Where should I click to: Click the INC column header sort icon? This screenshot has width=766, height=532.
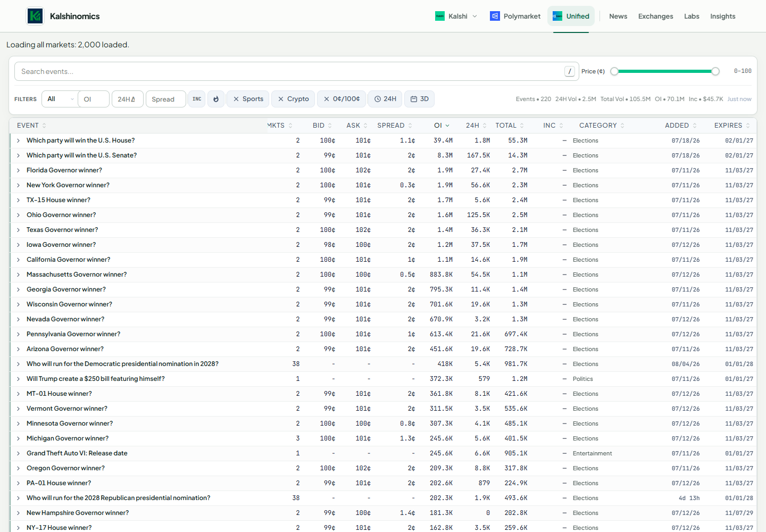[x=561, y=126]
